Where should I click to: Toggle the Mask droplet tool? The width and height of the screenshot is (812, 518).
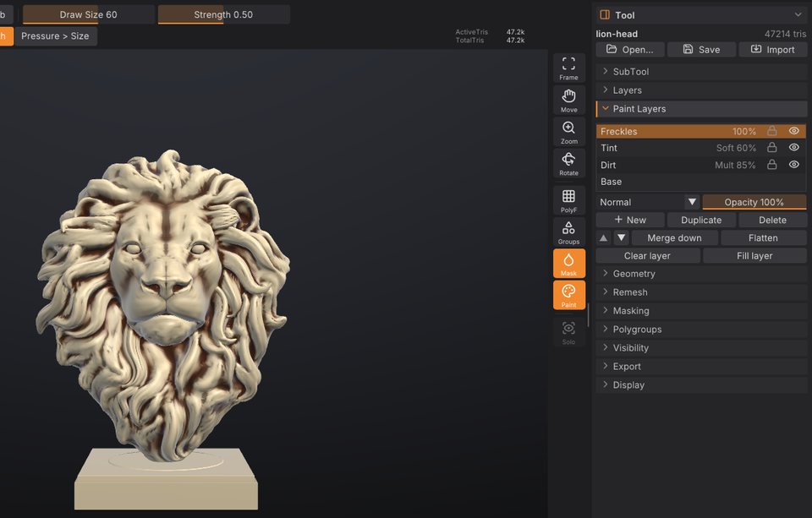click(568, 264)
